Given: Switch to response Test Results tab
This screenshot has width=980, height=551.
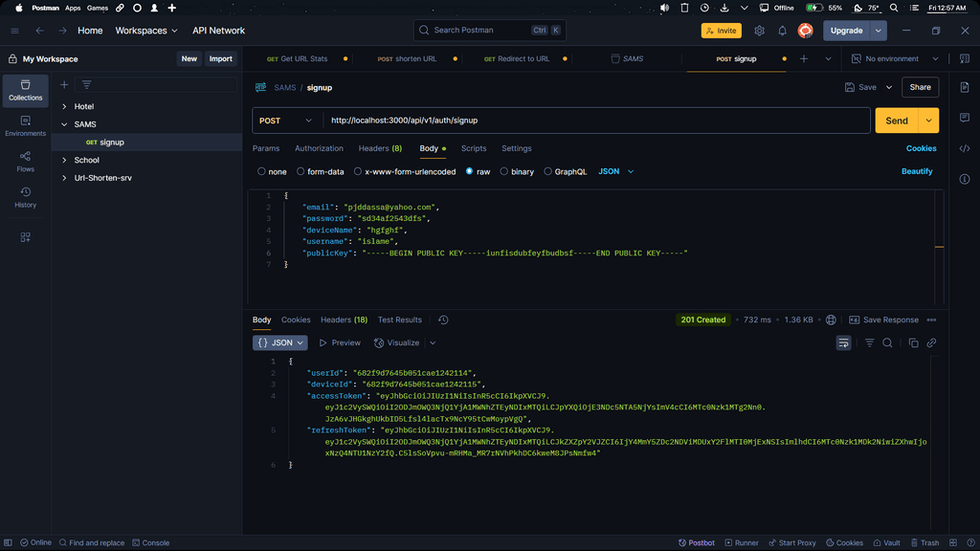Looking at the screenshot, I should coord(399,320).
